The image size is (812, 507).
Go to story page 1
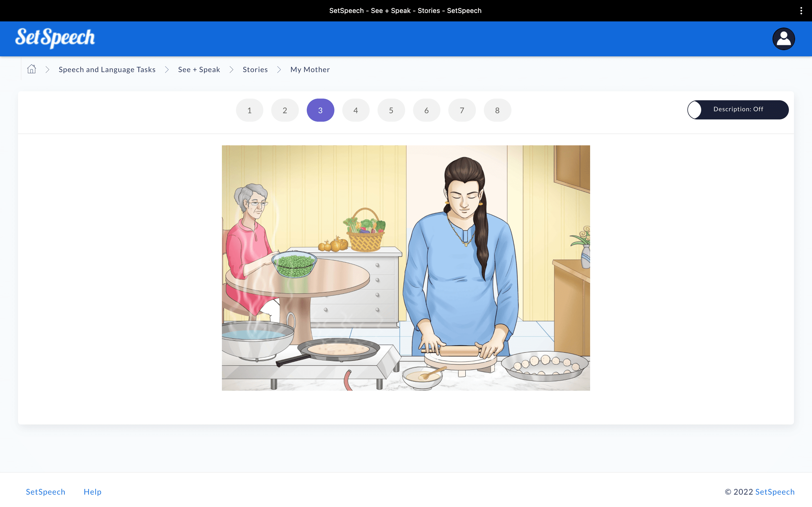(249, 110)
